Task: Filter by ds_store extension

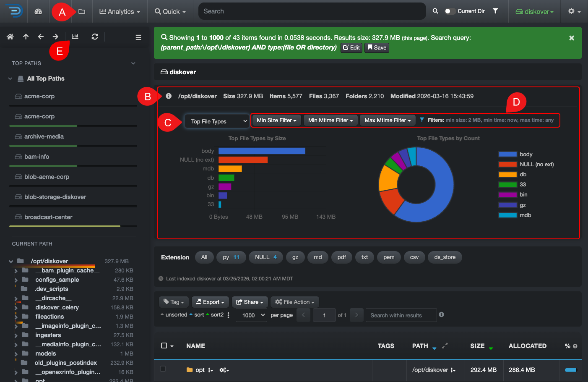Action: 445,257
